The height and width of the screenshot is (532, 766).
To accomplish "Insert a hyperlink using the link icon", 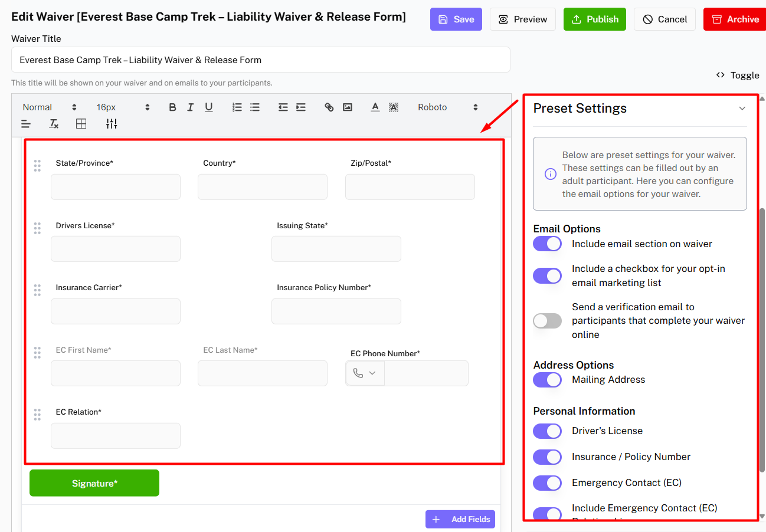I will (329, 107).
